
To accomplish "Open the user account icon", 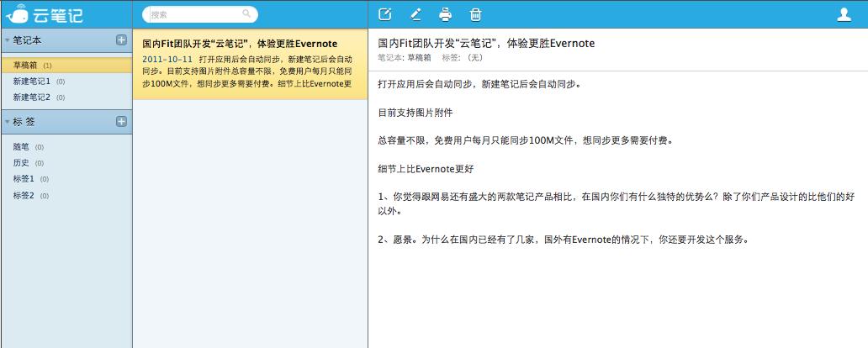I will pos(844,14).
